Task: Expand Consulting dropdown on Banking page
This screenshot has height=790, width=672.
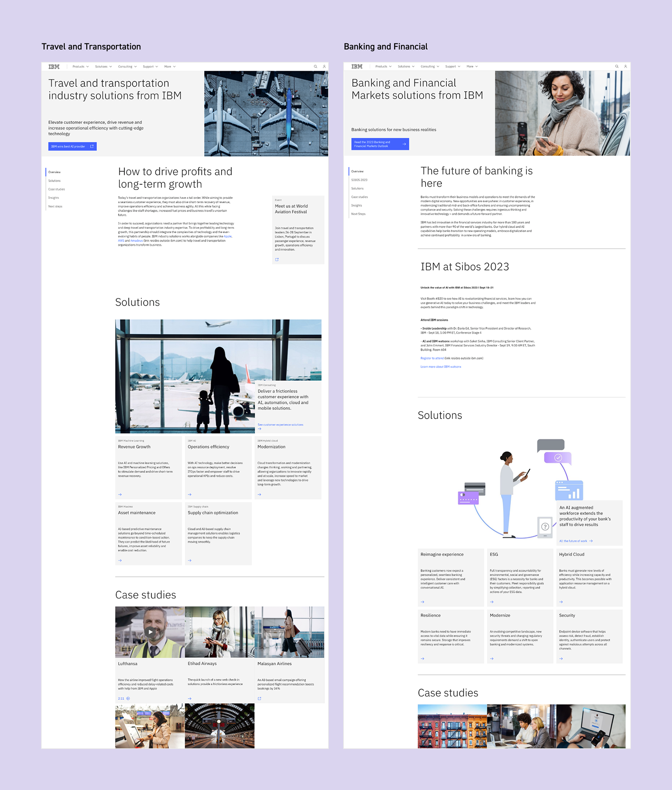Action: [x=430, y=67]
